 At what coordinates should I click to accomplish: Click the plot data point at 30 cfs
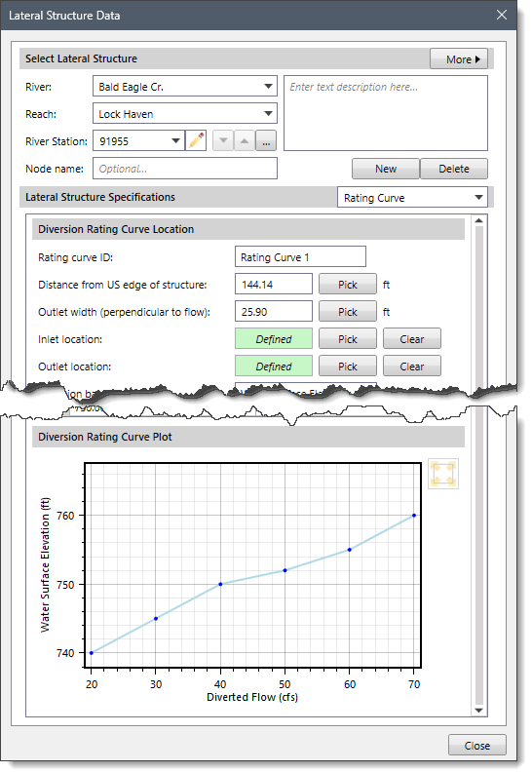tap(156, 619)
